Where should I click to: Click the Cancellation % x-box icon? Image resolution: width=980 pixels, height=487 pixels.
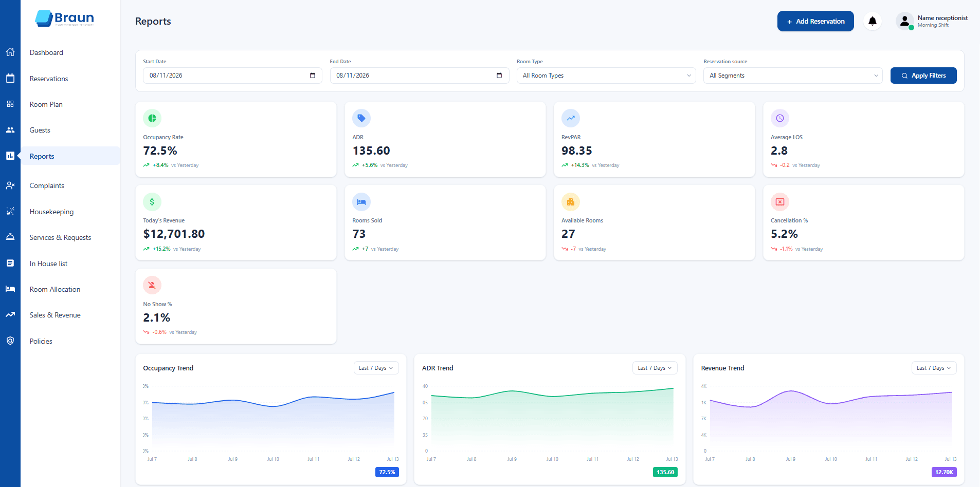click(780, 202)
